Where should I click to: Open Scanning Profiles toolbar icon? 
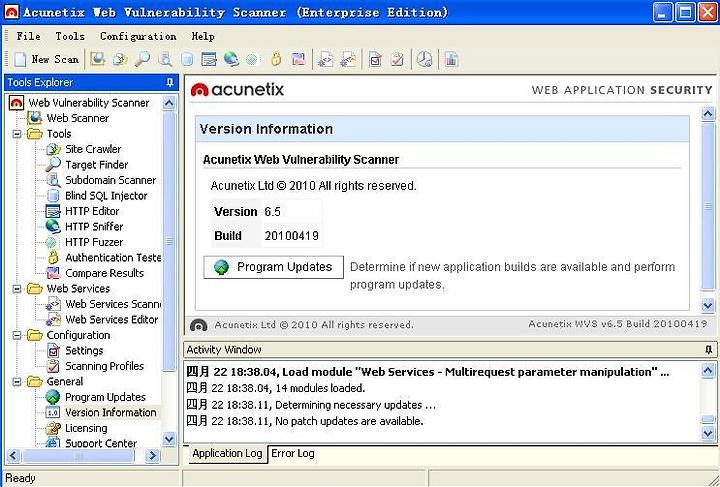click(398, 59)
